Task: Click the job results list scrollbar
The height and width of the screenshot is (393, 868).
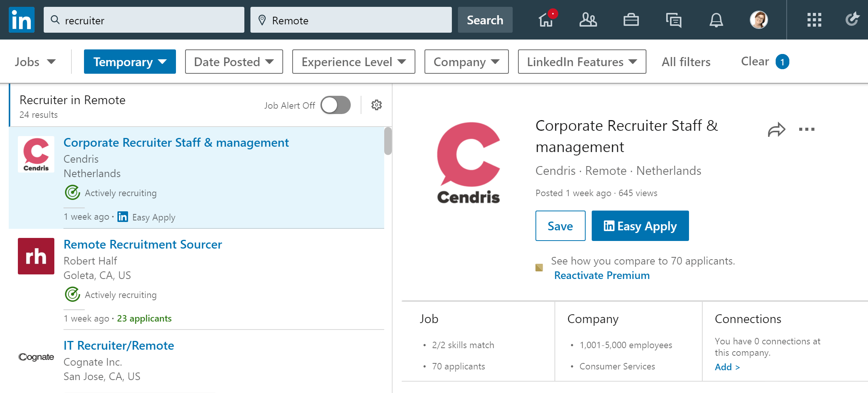Action: 388,141
